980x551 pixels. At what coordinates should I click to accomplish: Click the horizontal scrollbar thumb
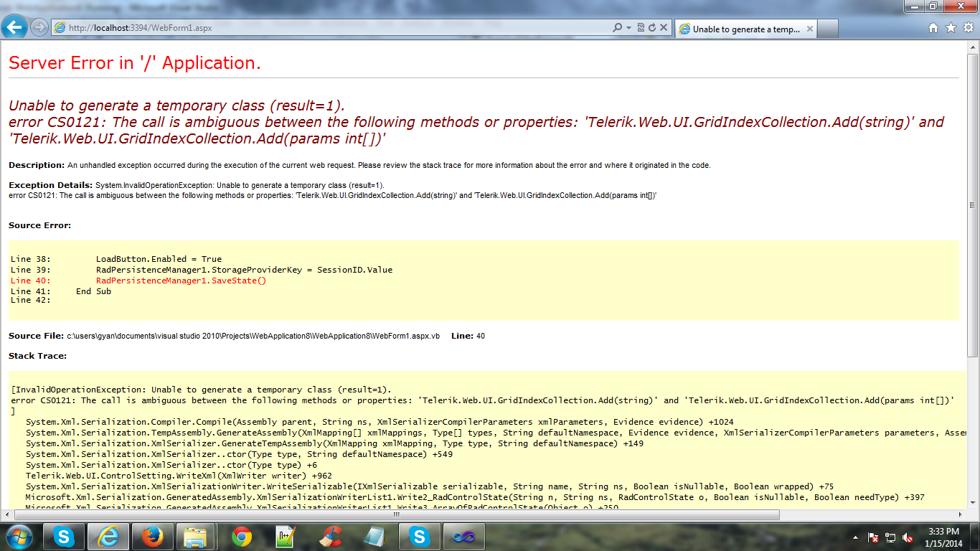pos(396,515)
